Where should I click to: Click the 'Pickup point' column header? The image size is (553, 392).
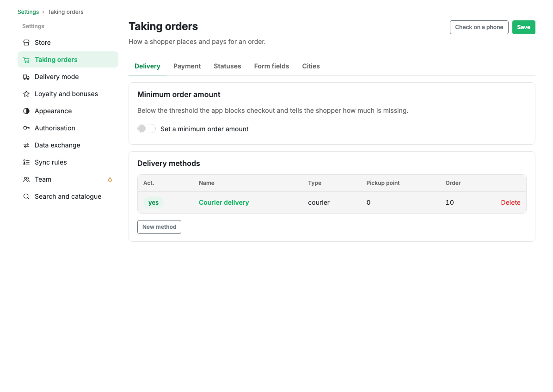coord(383,183)
